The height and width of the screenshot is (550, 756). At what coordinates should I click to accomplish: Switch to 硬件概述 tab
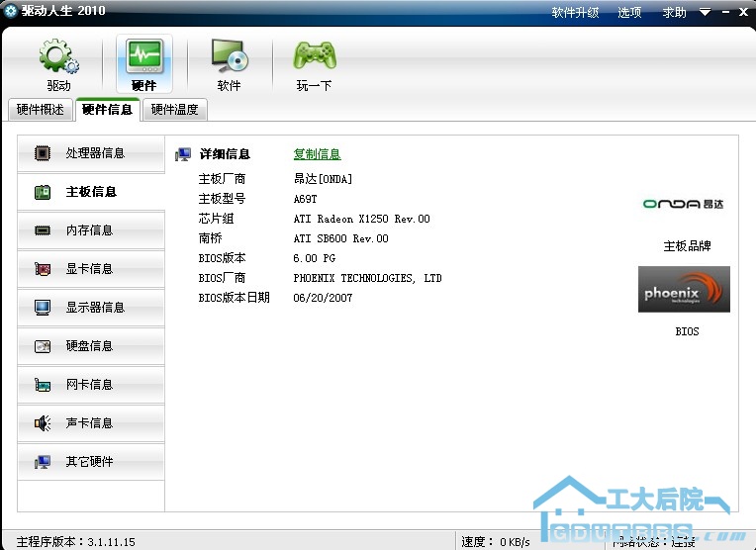[41, 110]
